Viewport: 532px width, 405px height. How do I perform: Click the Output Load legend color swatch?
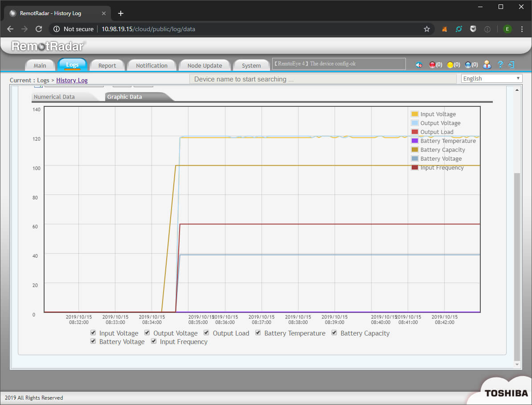tap(415, 132)
